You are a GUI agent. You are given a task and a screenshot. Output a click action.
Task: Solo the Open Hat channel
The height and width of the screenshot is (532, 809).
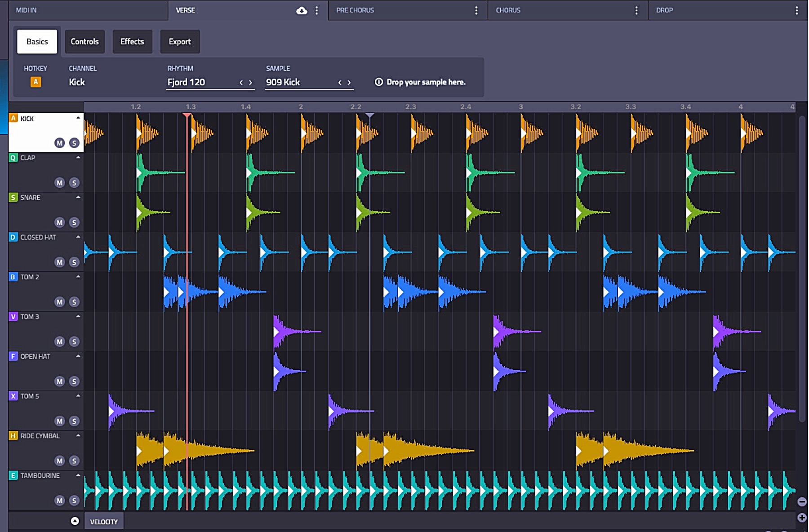[x=74, y=381]
